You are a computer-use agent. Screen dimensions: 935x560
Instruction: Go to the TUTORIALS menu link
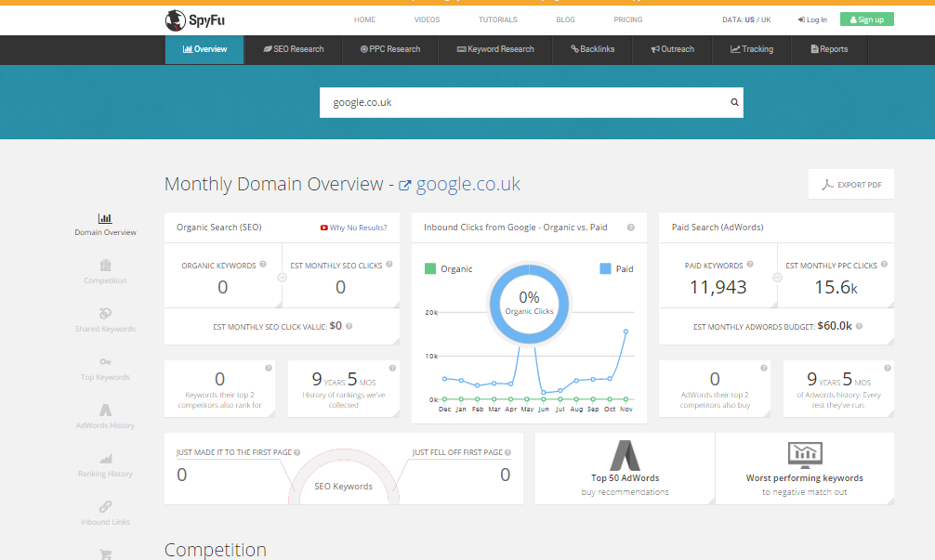pyautogui.click(x=498, y=20)
